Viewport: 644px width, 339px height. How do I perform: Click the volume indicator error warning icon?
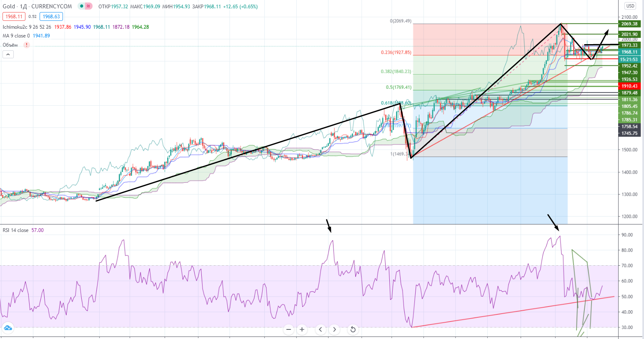[x=27, y=45]
